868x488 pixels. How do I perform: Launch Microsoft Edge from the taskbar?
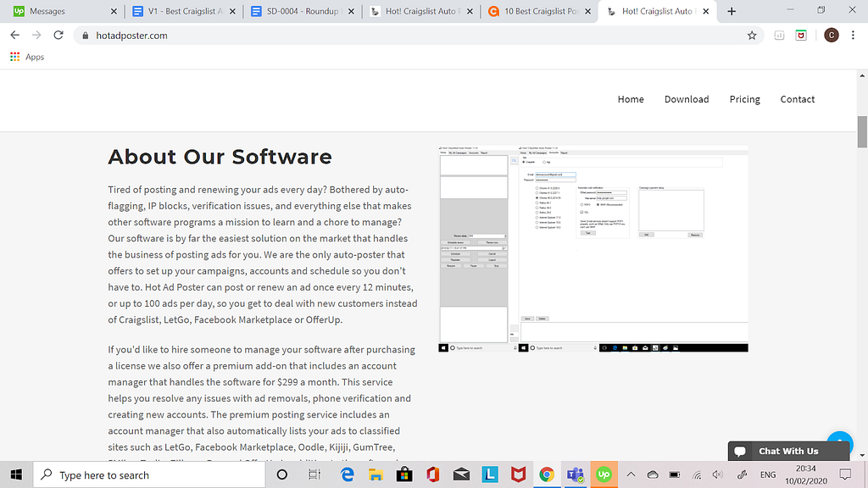(347, 474)
